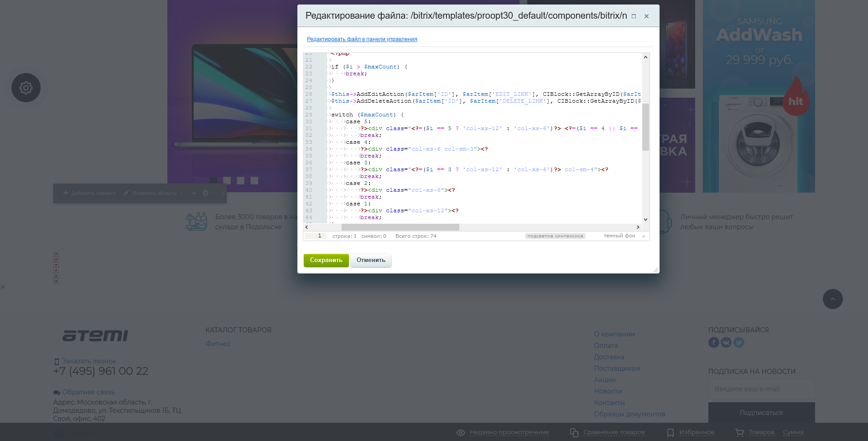
Task: Open the Поставщикам footer link
Action: [617, 368]
